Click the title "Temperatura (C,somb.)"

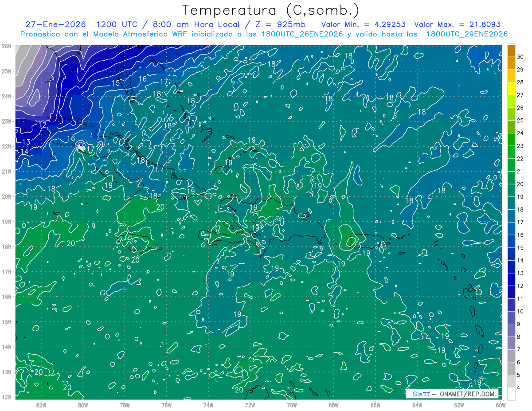(x=271, y=10)
